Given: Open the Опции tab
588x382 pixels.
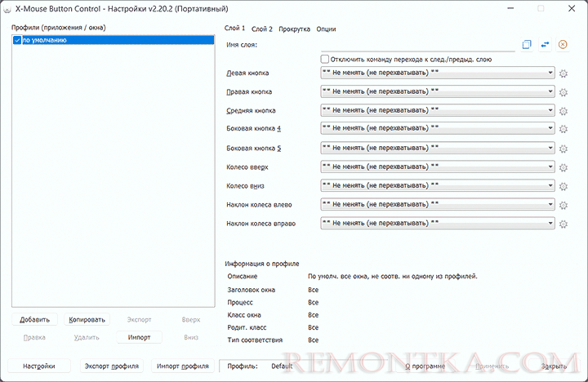Looking at the screenshot, I should (x=326, y=29).
